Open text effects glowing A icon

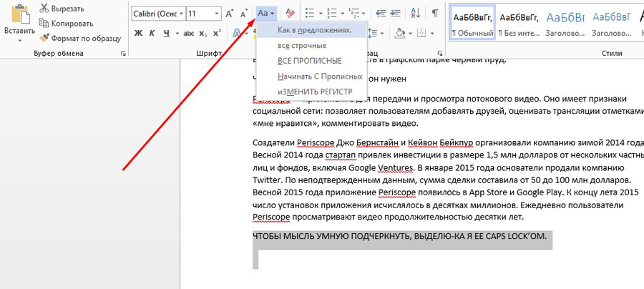[237, 33]
